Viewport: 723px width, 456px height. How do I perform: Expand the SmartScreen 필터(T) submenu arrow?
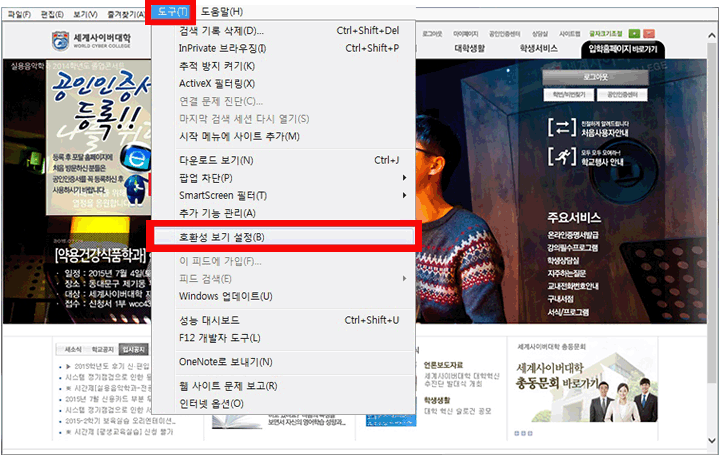[x=404, y=195]
